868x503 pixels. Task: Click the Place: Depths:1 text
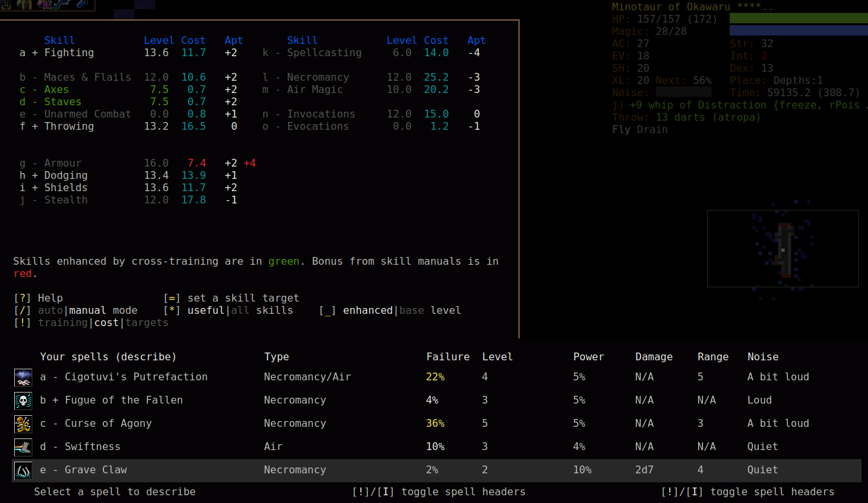tap(777, 81)
